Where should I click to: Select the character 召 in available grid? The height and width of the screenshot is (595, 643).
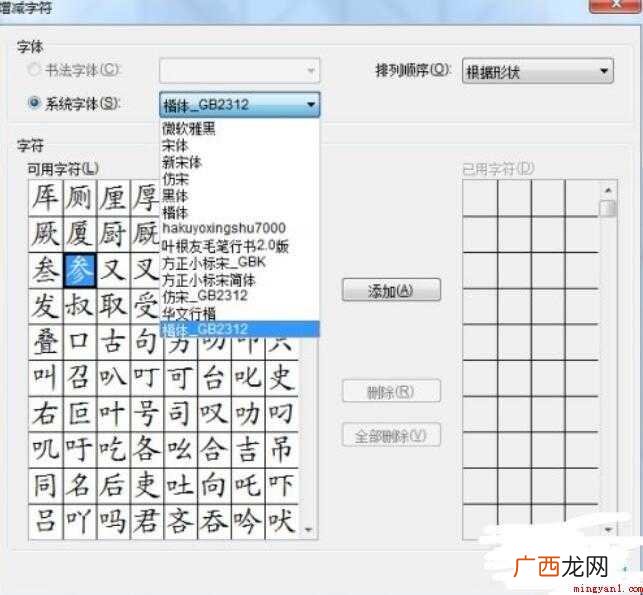tap(80, 378)
